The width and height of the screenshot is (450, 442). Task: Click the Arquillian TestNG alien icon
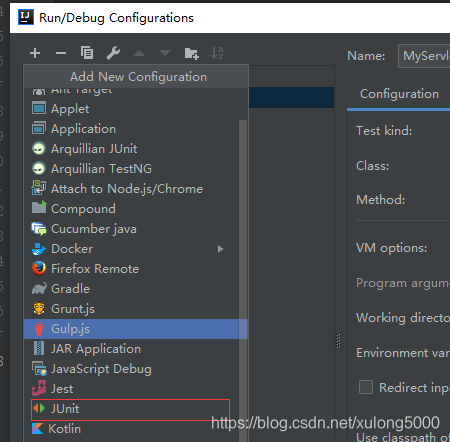(39, 168)
